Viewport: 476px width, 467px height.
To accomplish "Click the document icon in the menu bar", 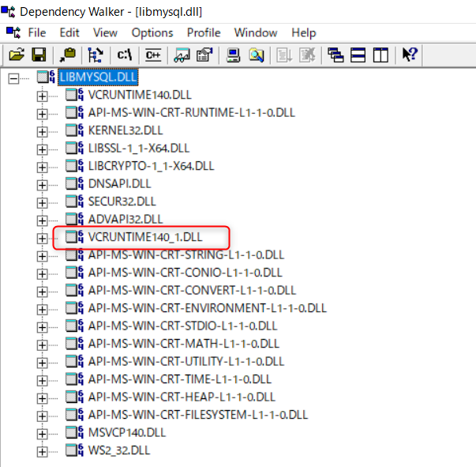I will tap(13, 32).
